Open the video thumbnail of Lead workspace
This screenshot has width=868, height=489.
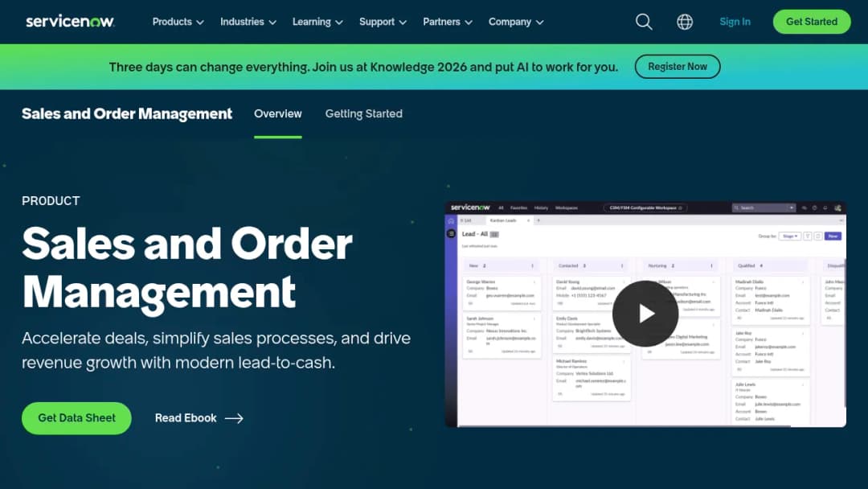pos(645,314)
